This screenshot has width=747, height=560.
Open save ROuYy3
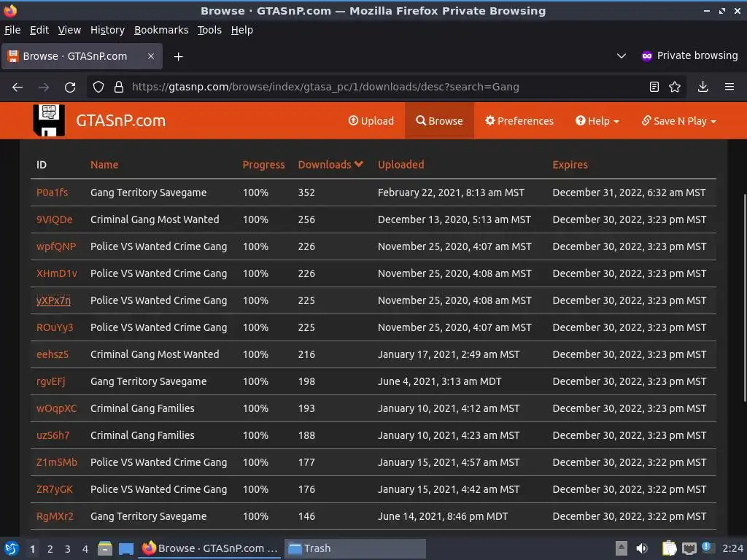[55, 327]
